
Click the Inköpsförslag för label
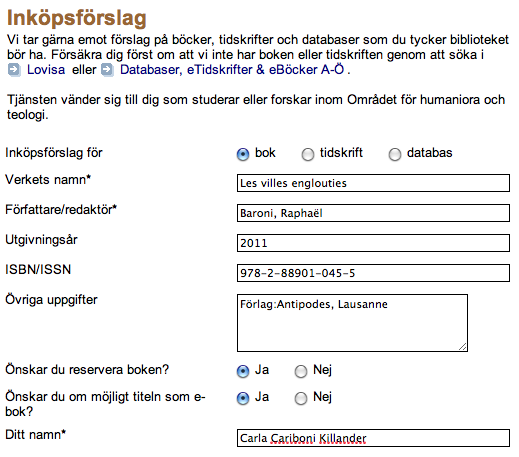point(54,153)
